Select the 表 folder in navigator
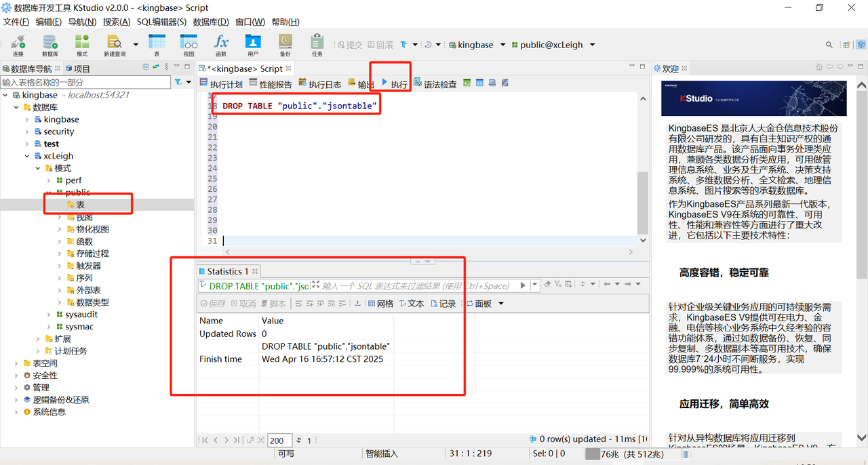Image resolution: width=868 pixels, height=465 pixels. (x=80, y=205)
